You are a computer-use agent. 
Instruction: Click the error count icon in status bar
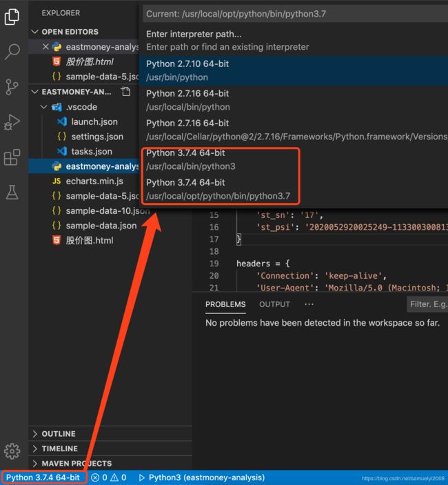pyautogui.click(x=95, y=477)
